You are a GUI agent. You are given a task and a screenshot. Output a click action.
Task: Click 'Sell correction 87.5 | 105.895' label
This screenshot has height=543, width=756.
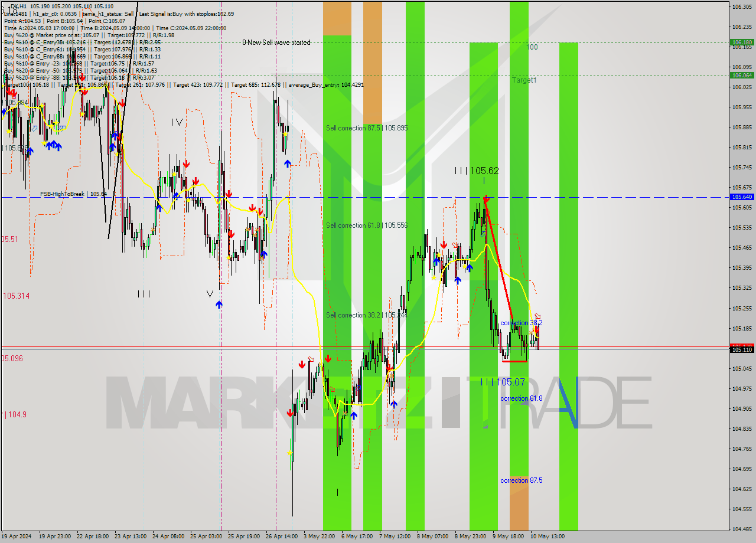(x=367, y=128)
